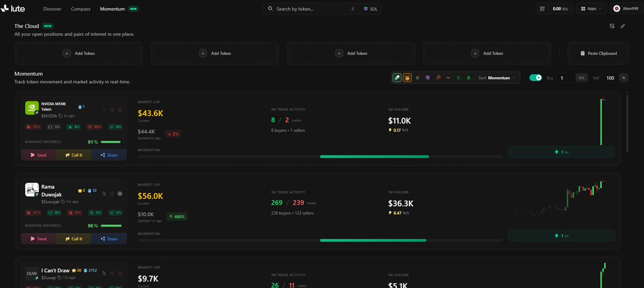Image resolution: width=644 pixels, height=288 pixels.
Task: Quick buy 1 SOL of NVIDIA MEME
Action: [561, 152]
